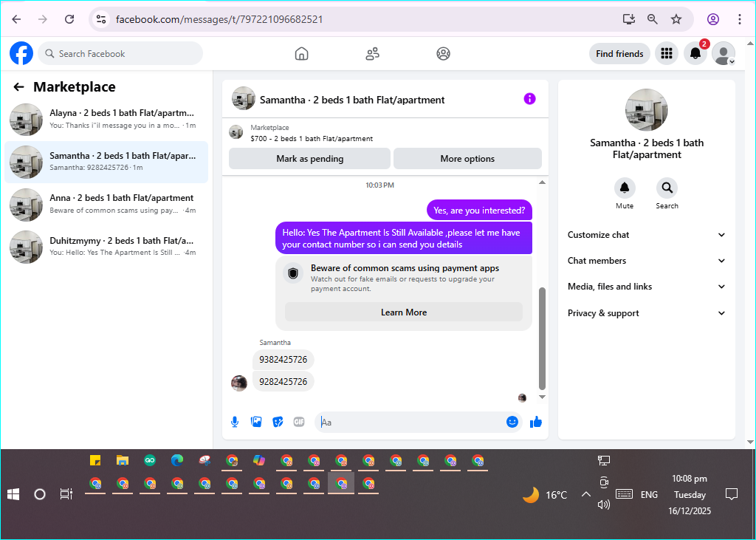
Task: Open the Facebook Home icon
Action: pyautogui.click(x=301, y=54)
